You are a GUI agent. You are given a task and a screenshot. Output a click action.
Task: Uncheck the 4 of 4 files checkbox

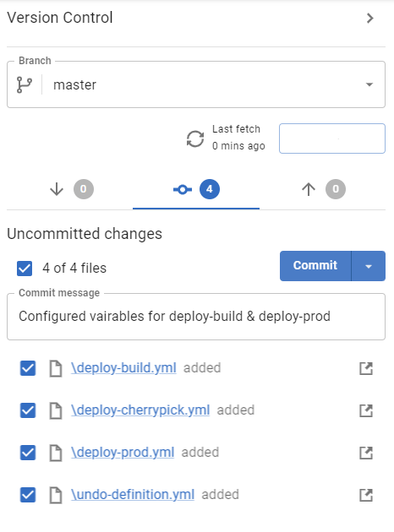coord(25,269)
